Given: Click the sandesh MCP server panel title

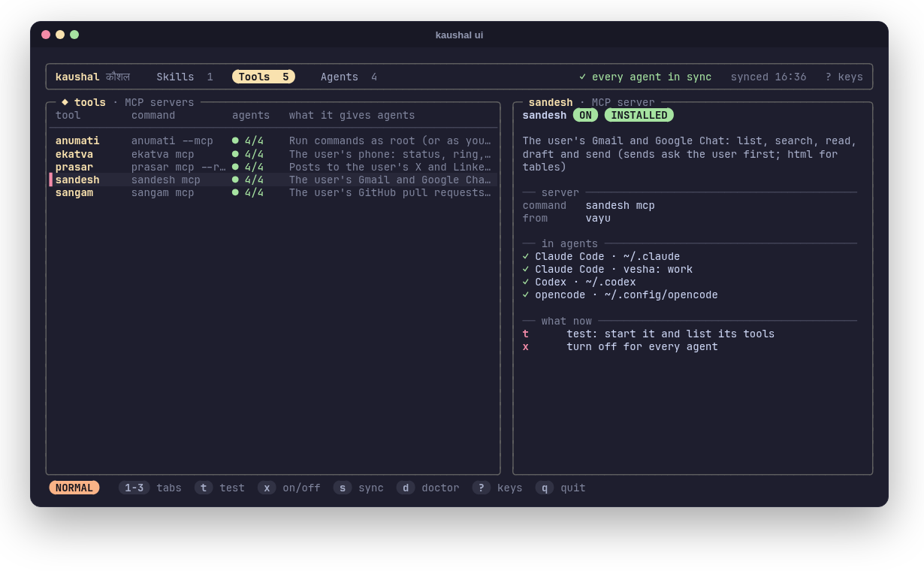Looking at the screenshot, I should coord(591,102).
